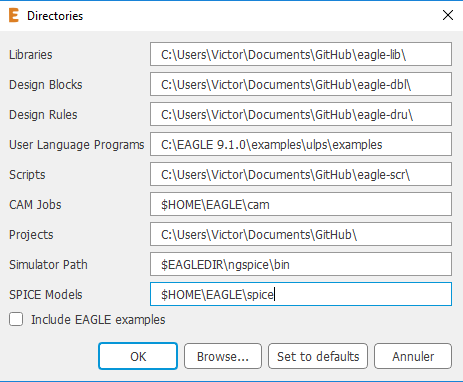Viewport: 463px width, 382px height.
Task: Reset paths with Set to defaults
Action: (x=318, y=356)
